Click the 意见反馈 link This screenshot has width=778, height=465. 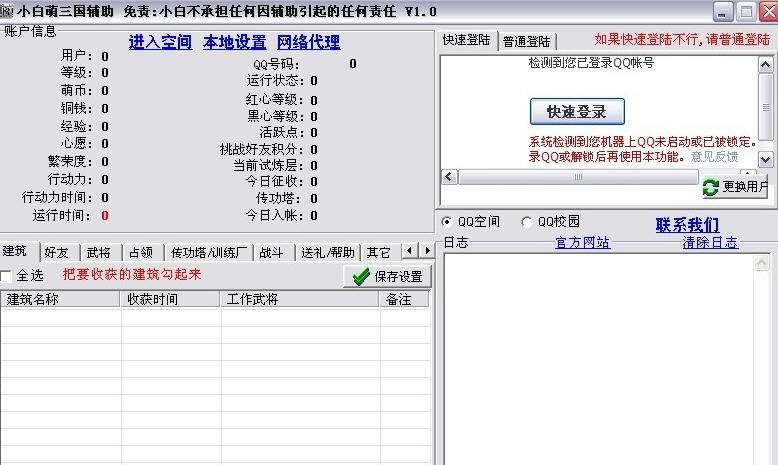click(714, 157)
